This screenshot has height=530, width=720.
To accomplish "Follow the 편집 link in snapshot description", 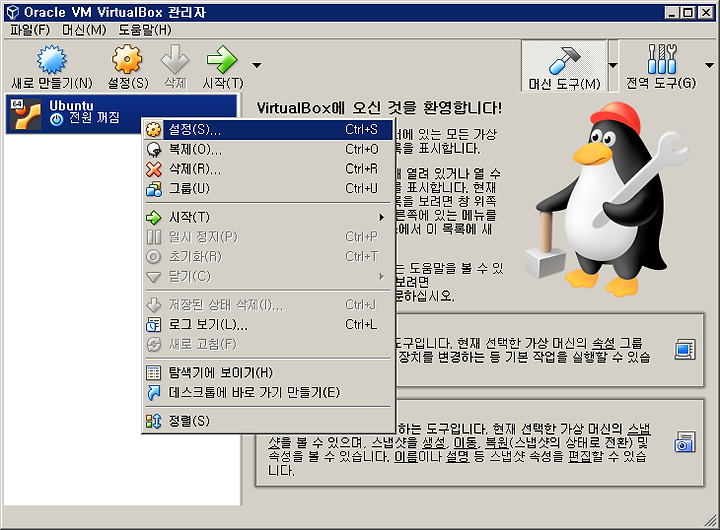I will 579,457.
